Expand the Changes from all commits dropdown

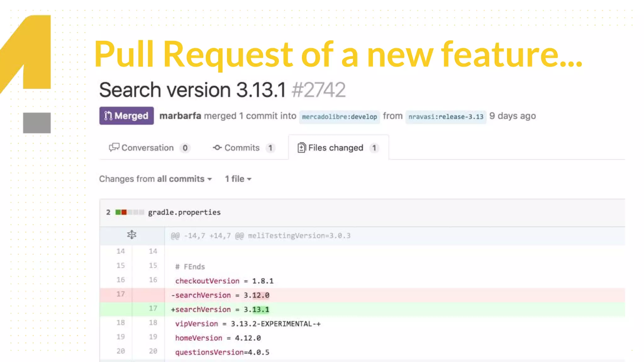(156, 179)
